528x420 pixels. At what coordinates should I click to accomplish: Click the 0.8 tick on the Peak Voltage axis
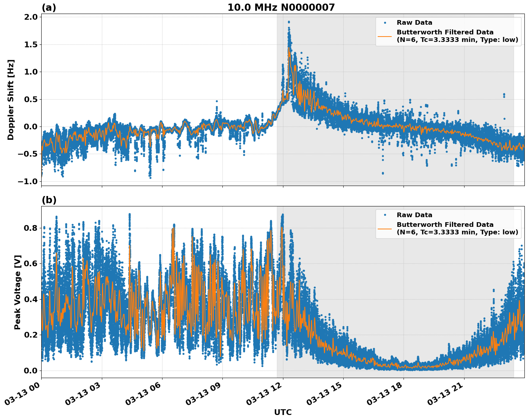pyautogui.click(x=31, y=228)
